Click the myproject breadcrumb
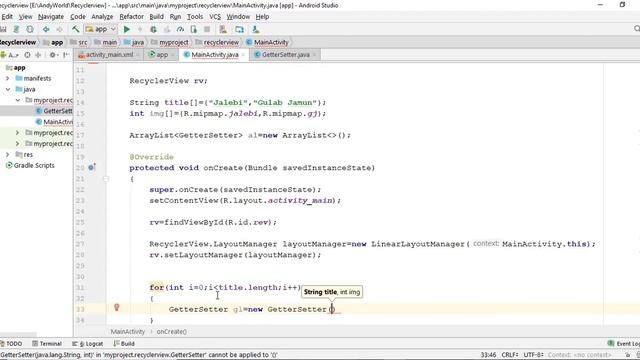Screen dimensions: 640x360 pyautogui.click(x=170, y=42)
